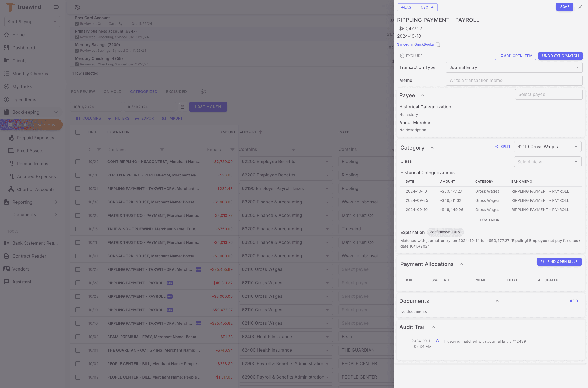Select the checkbox on the BEAM-PREMIUM row

click(x=78, y=337)
